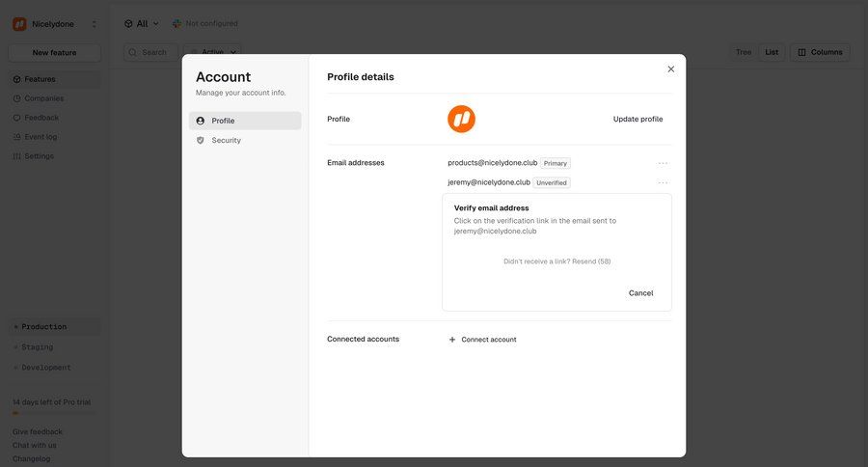Open Companies in sidebar
This screenshot has height=467, width=868.
[54, 98]
